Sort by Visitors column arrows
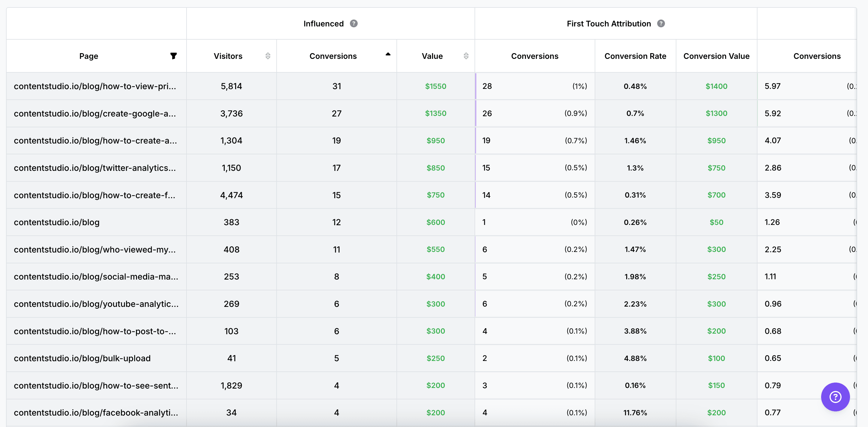868x427 pixels. pos(268,56)
